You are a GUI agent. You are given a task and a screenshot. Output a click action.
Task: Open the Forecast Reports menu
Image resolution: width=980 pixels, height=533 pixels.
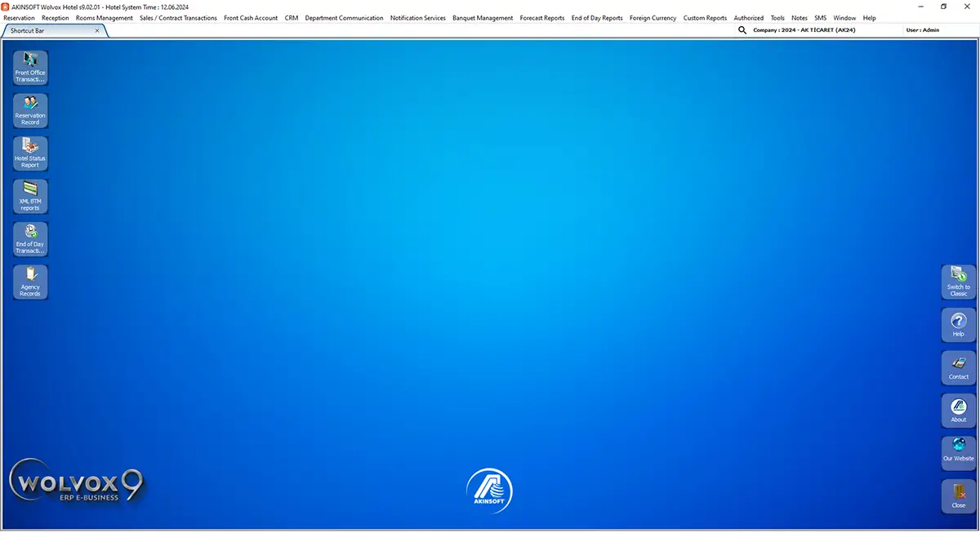point(542,18)
